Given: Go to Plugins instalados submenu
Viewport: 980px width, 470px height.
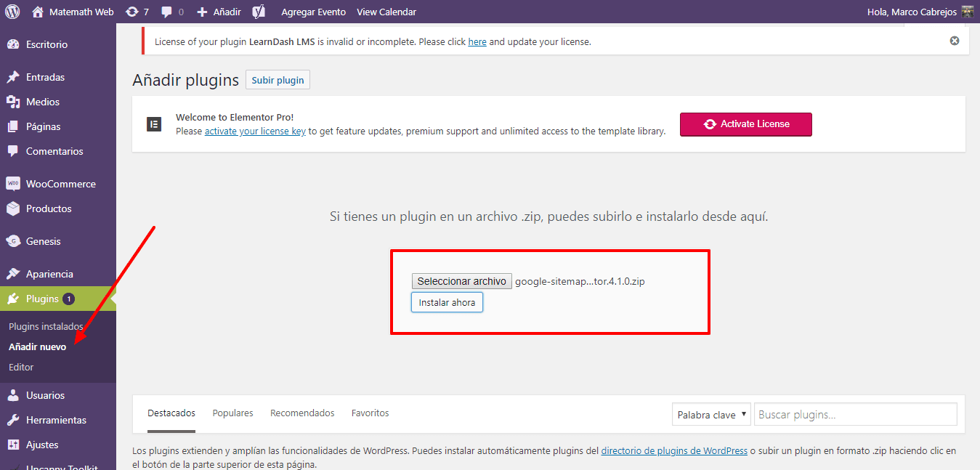Looking at the screenshot, I should pyautogui.click(x=46, y=326).
